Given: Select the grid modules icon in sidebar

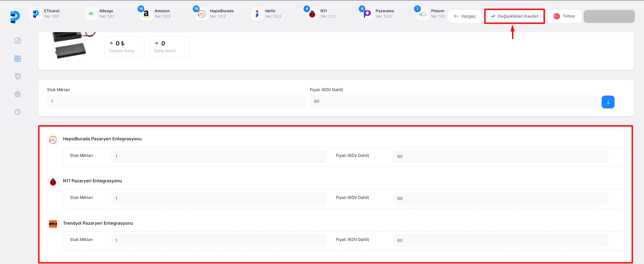Looking at the screenshot, I should [x=18, y=59].
